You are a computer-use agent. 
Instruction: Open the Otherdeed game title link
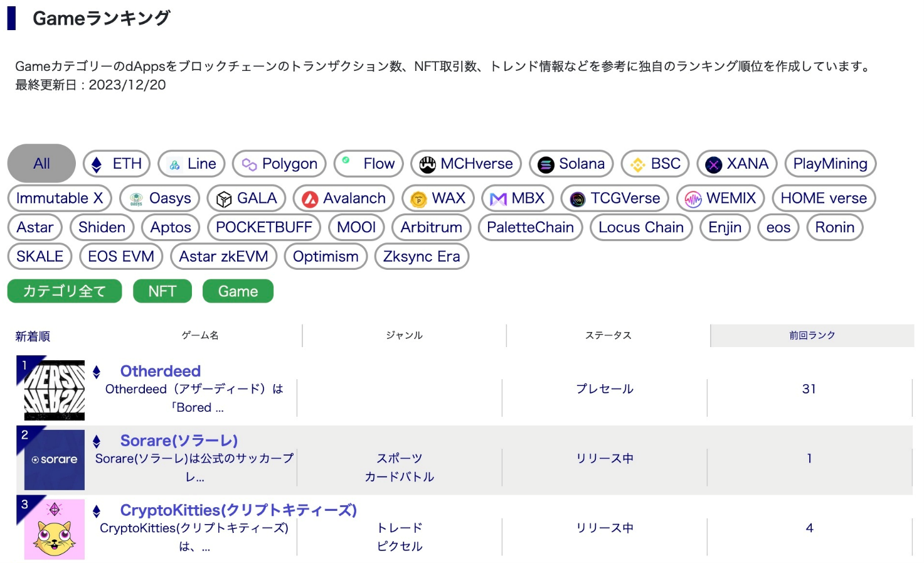(161, 371)
